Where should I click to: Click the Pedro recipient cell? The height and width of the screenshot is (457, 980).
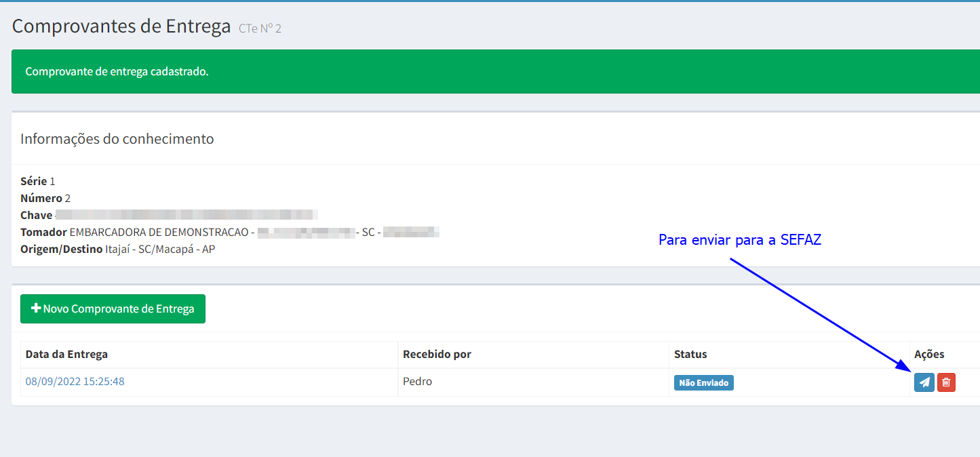coord(417,381)
